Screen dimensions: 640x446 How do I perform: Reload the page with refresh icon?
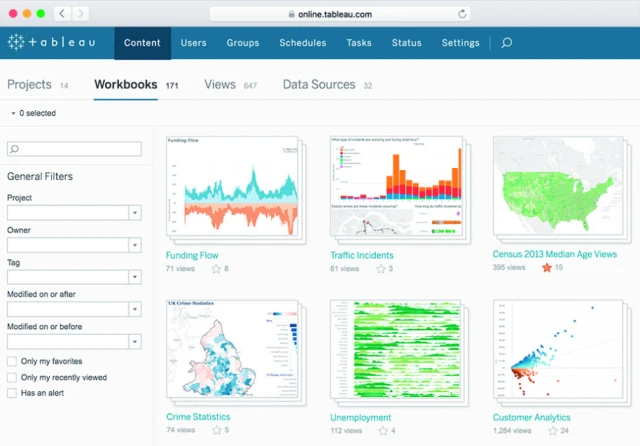tap(462, 14)
